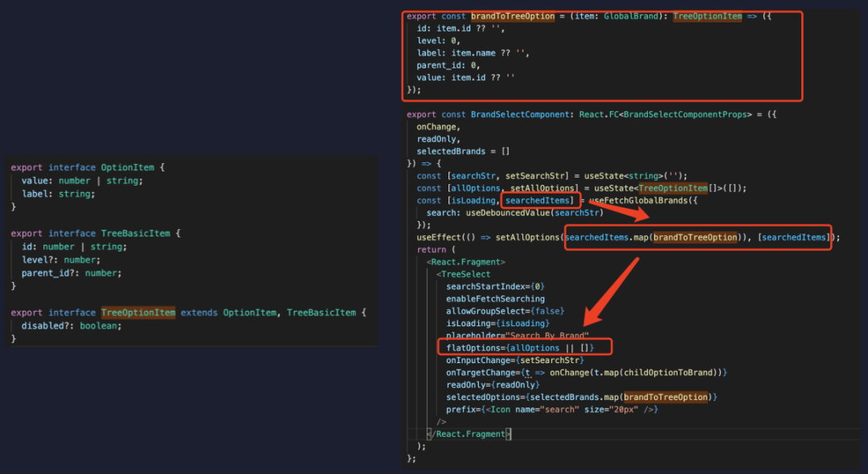The width and height of the screenshot is (868, 474).
Task: Click the 'allowGroupSelect={false}' prop
Action: coord(506,311)
